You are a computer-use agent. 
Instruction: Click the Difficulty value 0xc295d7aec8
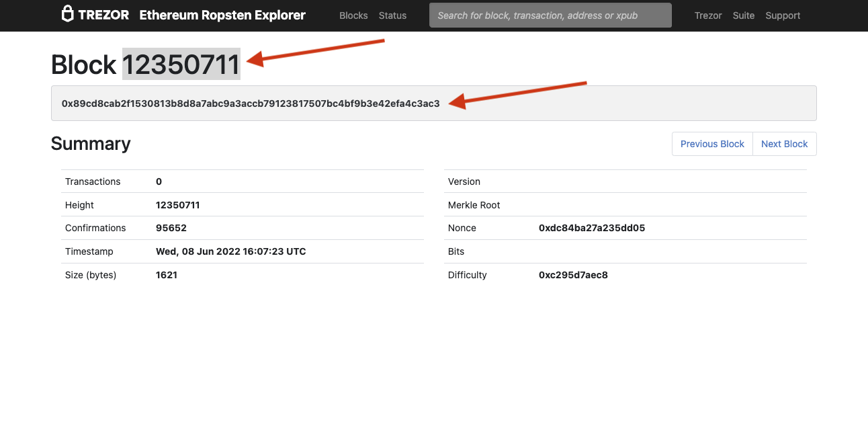click(x=573, y=275)
